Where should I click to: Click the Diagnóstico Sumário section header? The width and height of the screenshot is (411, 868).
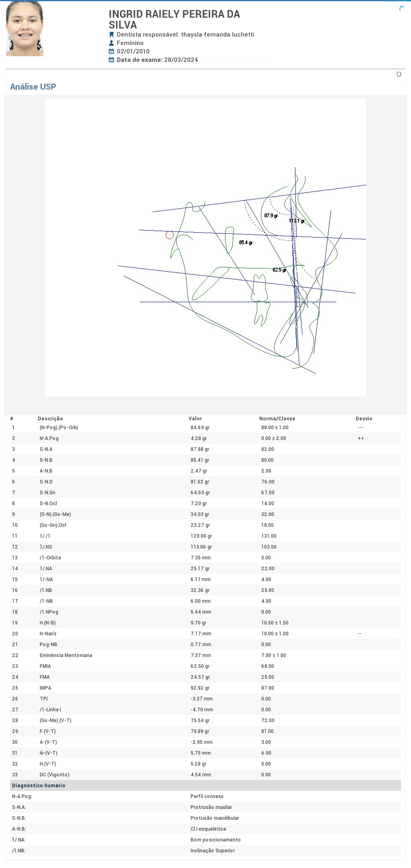coord(39,786)
